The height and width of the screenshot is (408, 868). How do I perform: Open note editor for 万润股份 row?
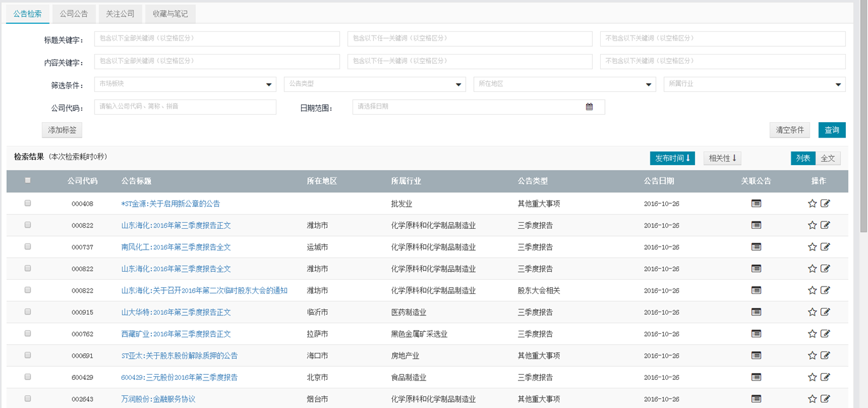pyautogui.click(x=825, y=399)
